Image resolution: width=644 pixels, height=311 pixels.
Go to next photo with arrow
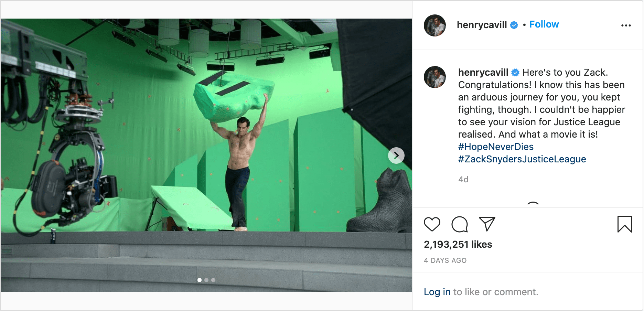point(396,155)
